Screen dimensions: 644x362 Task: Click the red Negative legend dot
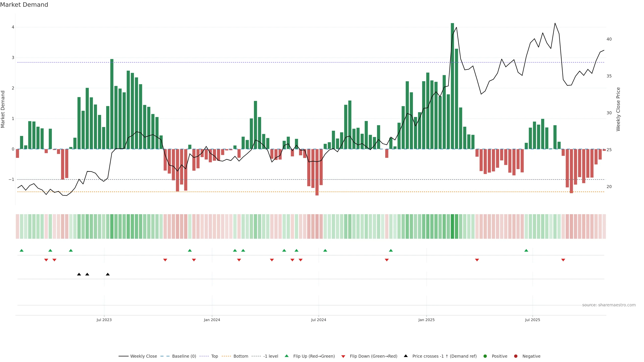(x=516, y=356)
